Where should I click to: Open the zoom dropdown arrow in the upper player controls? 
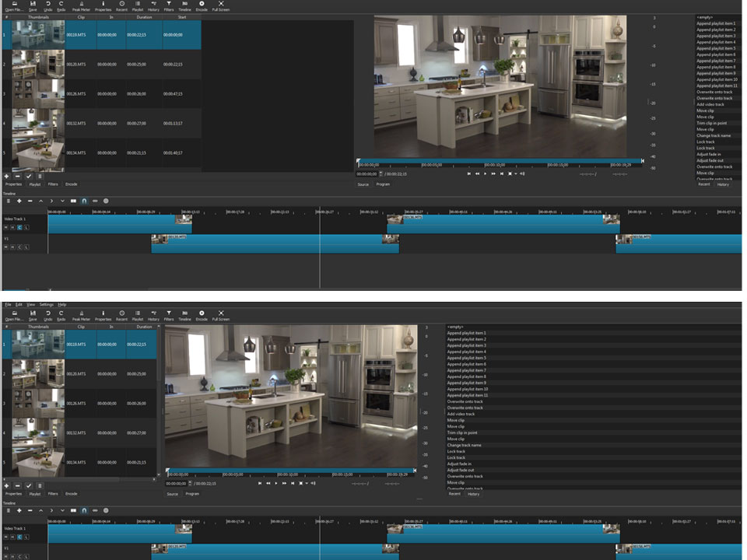pyautogui.click(x=516, y=173)
